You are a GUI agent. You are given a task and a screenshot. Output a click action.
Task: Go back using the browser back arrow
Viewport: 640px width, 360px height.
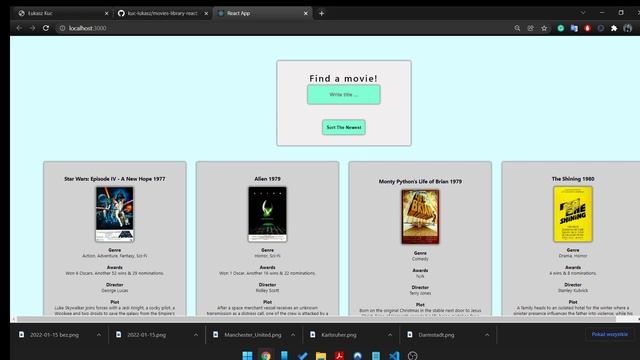19,28
